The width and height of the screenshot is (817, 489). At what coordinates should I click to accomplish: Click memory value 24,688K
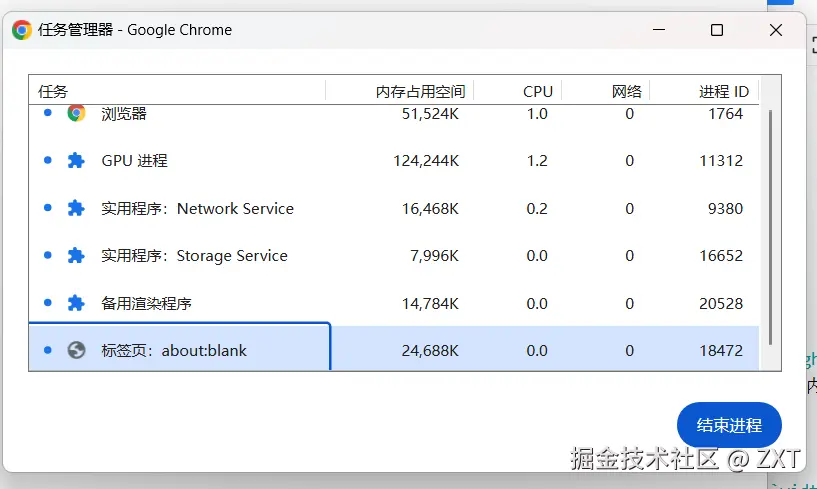pyautogui.click(x=430, y=351)
